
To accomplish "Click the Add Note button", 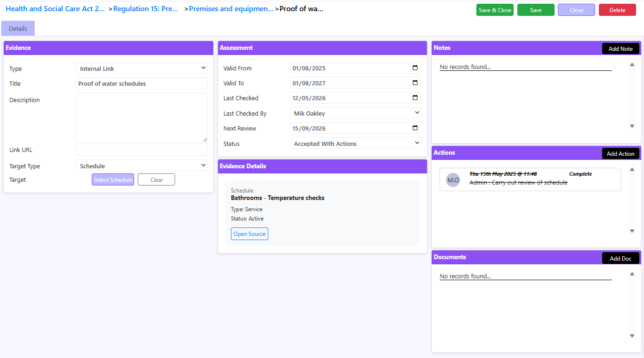I will click(621, 48).
